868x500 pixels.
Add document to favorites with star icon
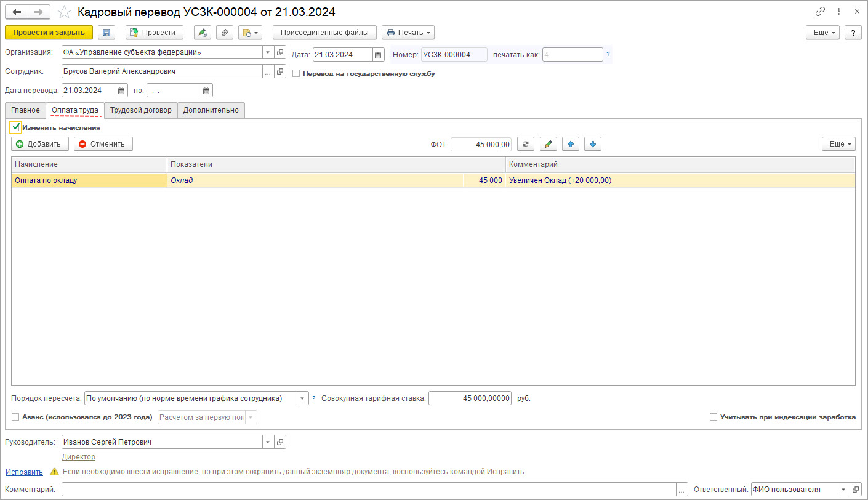64,12
